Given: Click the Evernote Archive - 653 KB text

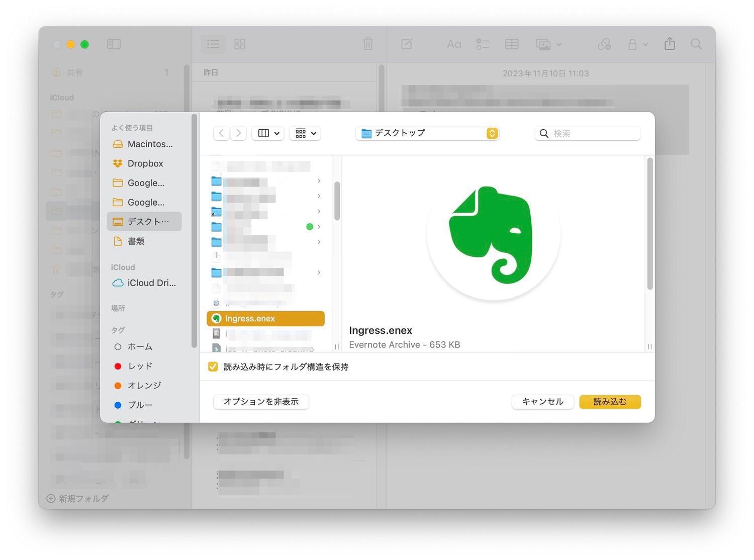Looking at the screenshot, I should pyautogui.click(x=405, y=345).
